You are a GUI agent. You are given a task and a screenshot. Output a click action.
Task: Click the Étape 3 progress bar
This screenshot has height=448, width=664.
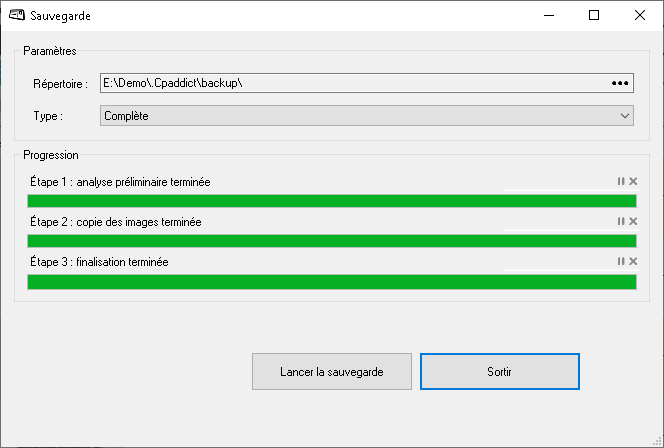click(331, 281)
